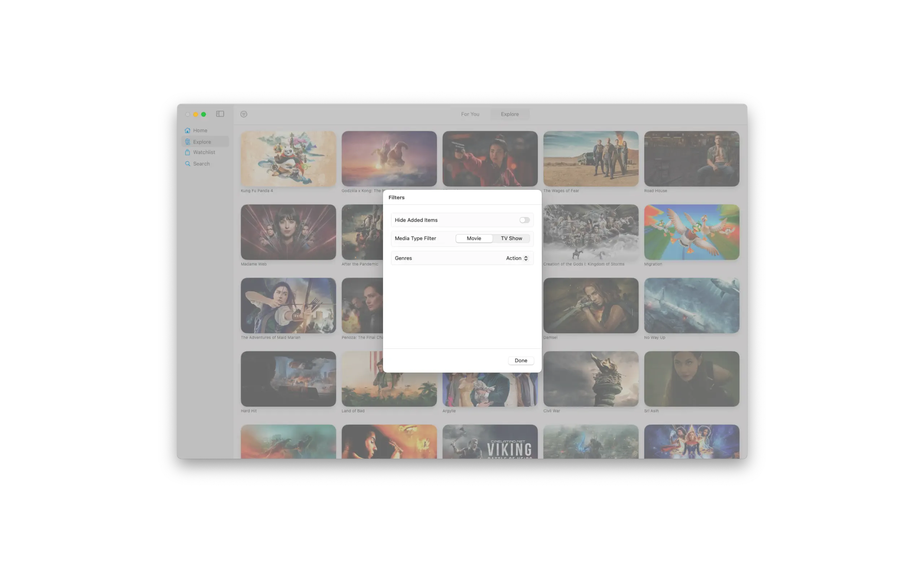The width and height of the screenshot is (924, 577).
Task: Open the Kung Fu Panda 4 thumbnail
Action: [x=288, y=159]
